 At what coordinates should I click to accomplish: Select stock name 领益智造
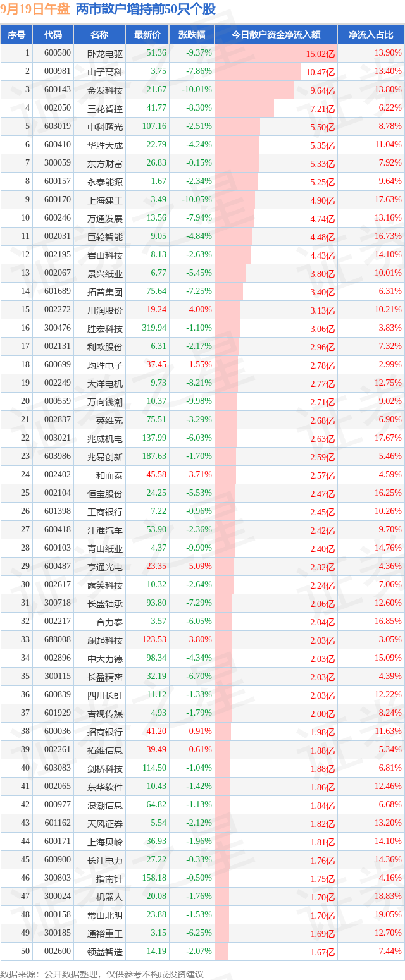tap(105, 952)
